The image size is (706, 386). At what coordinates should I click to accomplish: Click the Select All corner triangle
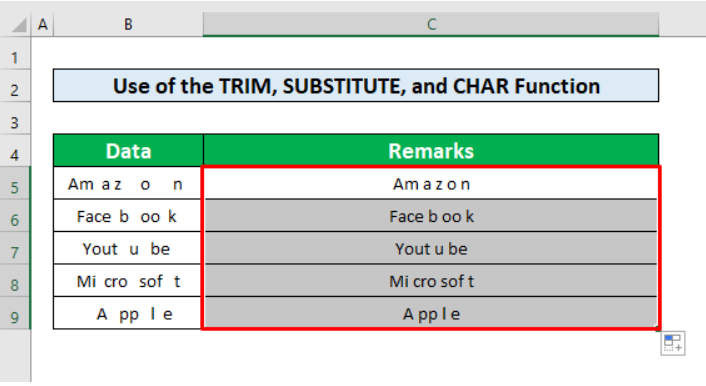click(19, 25)
